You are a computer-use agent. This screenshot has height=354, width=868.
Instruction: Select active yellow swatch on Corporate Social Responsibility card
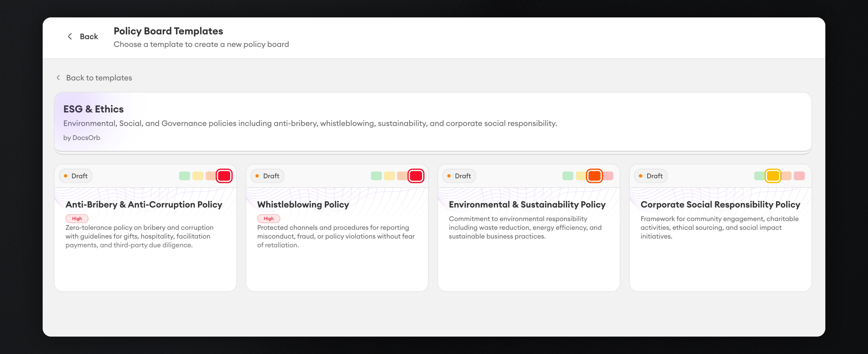point(773,176)
